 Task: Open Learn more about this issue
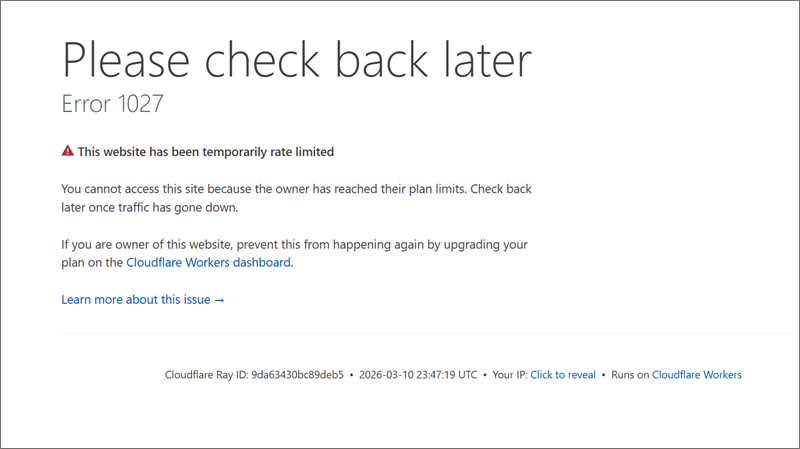pyautogui.click(x=136, y=299)
